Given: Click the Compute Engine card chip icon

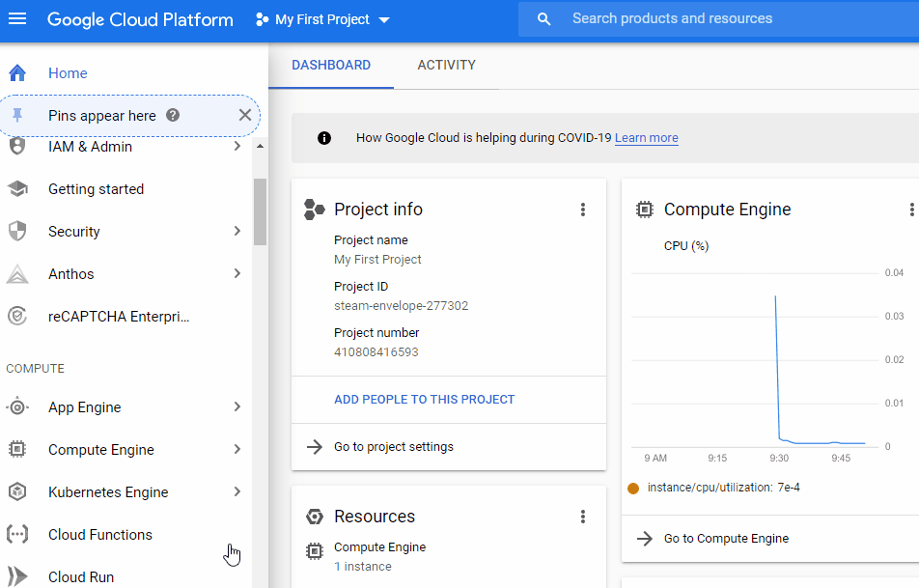Looking at the screenshot, I should point(644,210).
